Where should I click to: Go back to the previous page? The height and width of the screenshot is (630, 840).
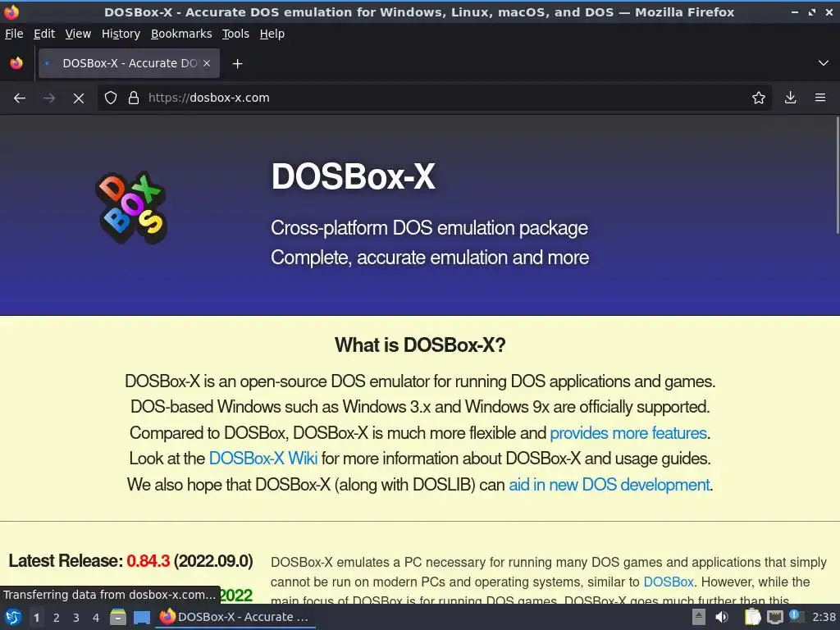(20, 98)
